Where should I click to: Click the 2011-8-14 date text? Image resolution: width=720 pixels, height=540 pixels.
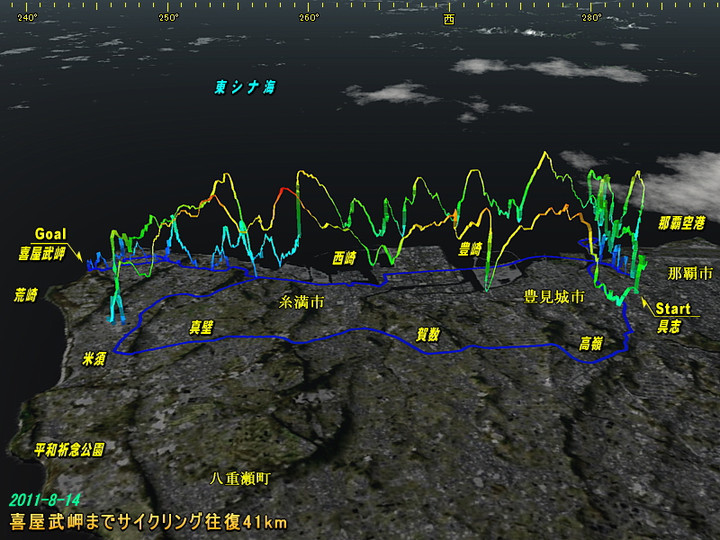pyautogui.click(x=47, y=499)
